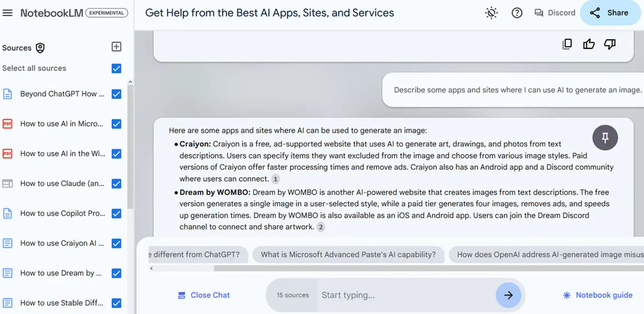
Task: Open citation 1 after the Craiyon paragraph
Action: point(275,179)
